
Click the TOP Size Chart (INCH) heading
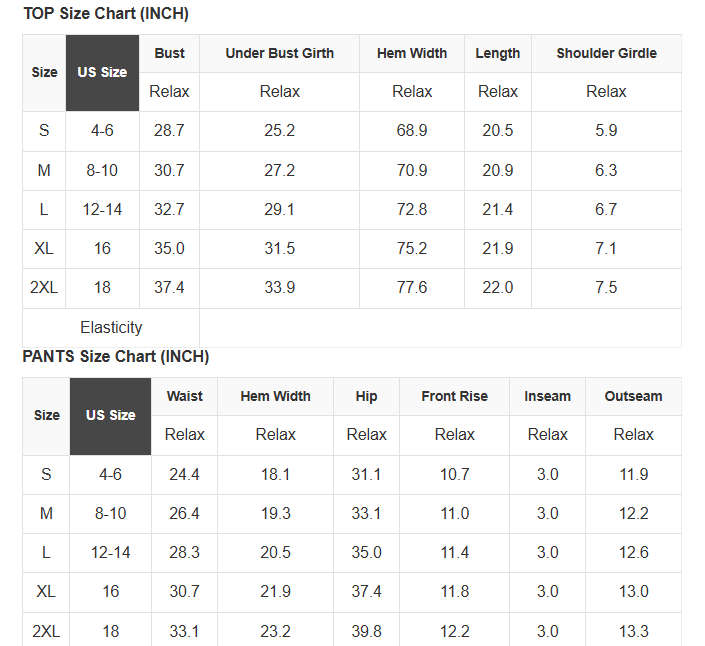pyautogui.click(x=106, y=14)
